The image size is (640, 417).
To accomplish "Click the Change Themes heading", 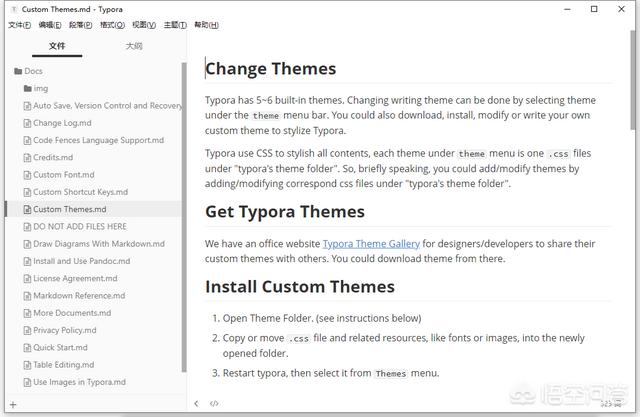I will click(271, 69).
